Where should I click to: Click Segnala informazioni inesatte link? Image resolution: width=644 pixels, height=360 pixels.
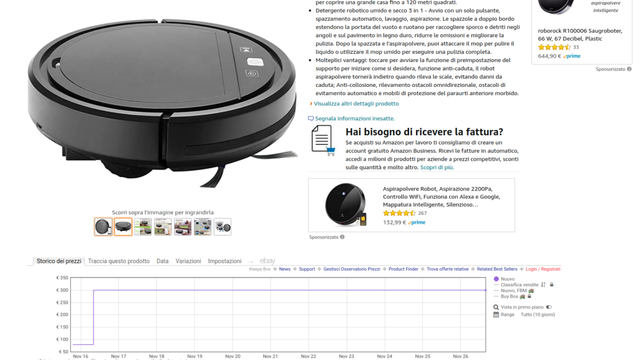click(355, 118)
